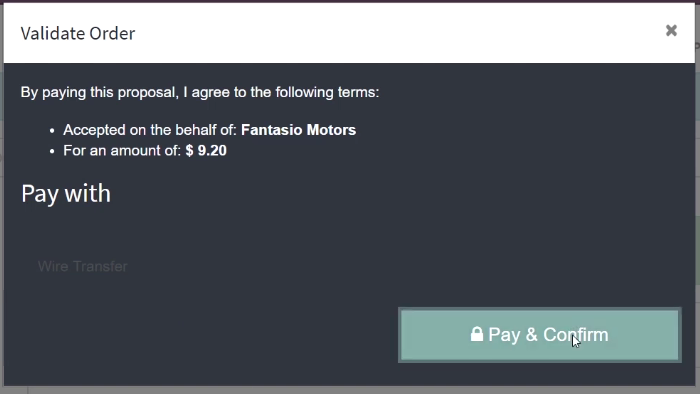
Task: Click the gray backdrop below the dialog
Action: pos(350,390)
